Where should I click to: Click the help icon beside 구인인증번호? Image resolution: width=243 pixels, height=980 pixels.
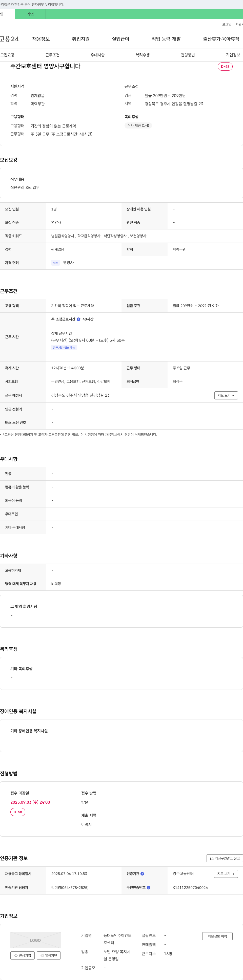(x=149, y=888)
